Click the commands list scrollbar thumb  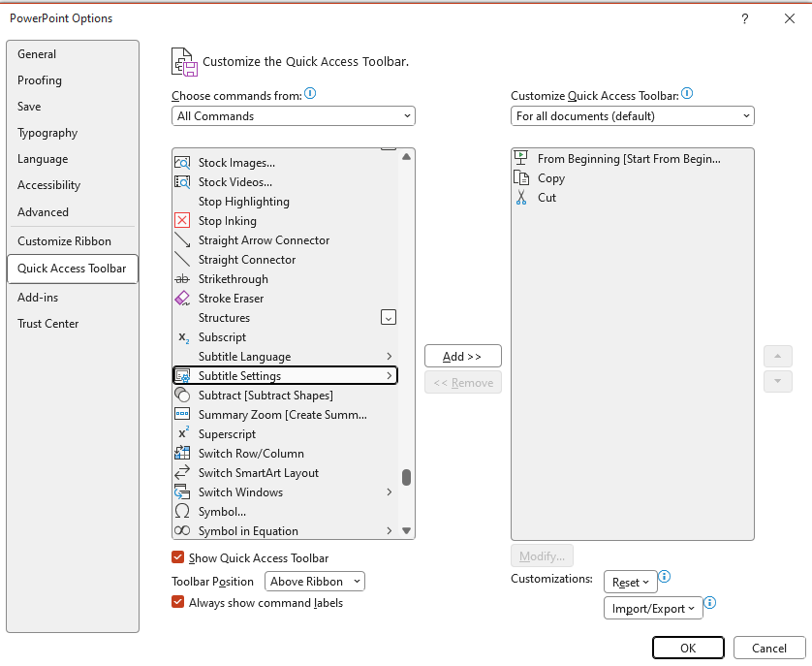[407, 477]
